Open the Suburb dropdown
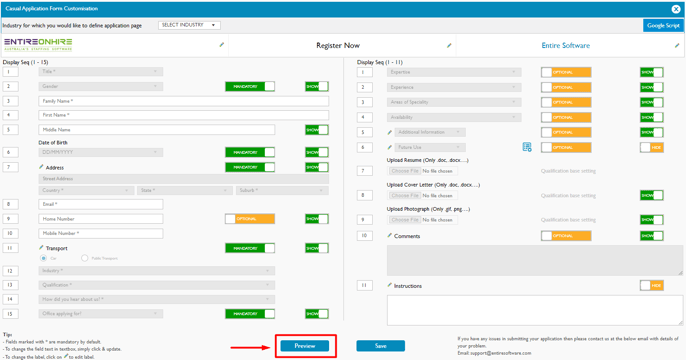This screenshot has width=686, height=360. (x=282, y=190)
